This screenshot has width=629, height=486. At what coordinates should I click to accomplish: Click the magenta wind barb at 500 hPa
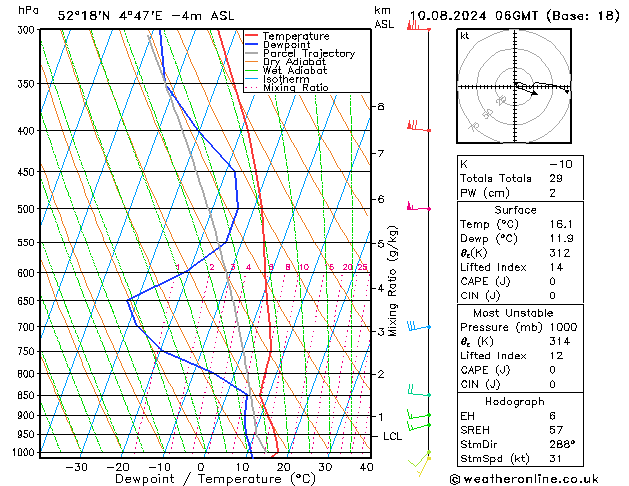418,206
